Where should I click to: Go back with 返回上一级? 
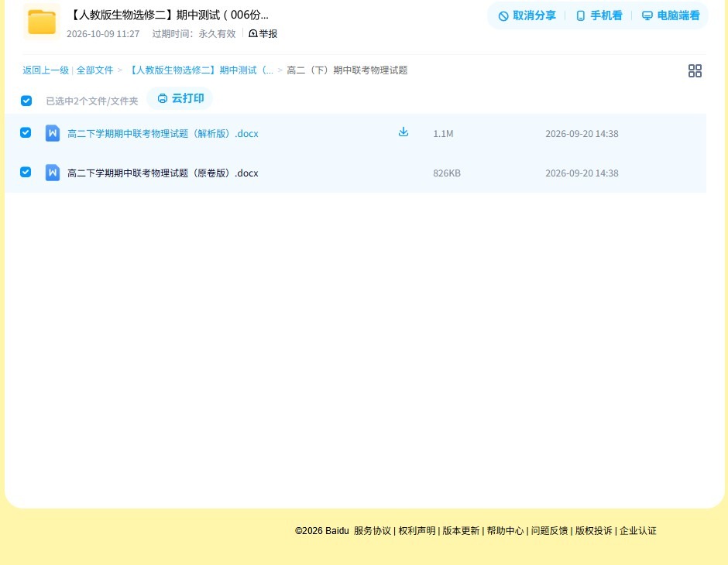(46, 70)
